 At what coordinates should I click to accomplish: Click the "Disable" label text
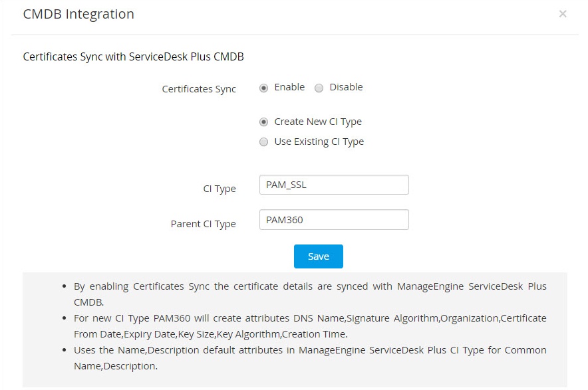pos(346,87)
